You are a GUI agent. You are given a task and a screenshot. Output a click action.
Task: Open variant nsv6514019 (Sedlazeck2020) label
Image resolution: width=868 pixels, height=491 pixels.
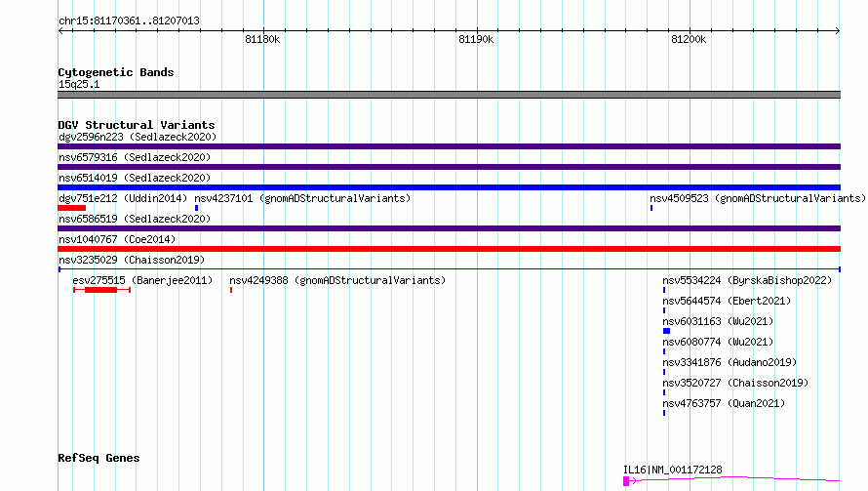(135, 178)
